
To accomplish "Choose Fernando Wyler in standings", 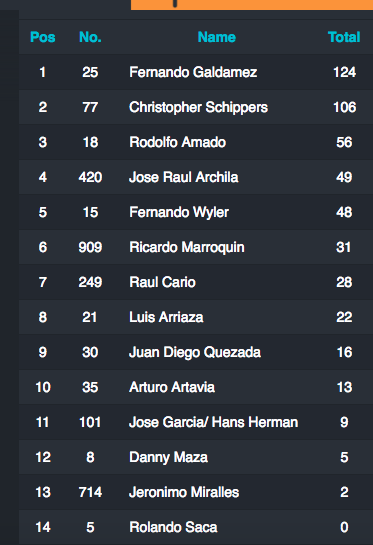I will click(179, 212).
